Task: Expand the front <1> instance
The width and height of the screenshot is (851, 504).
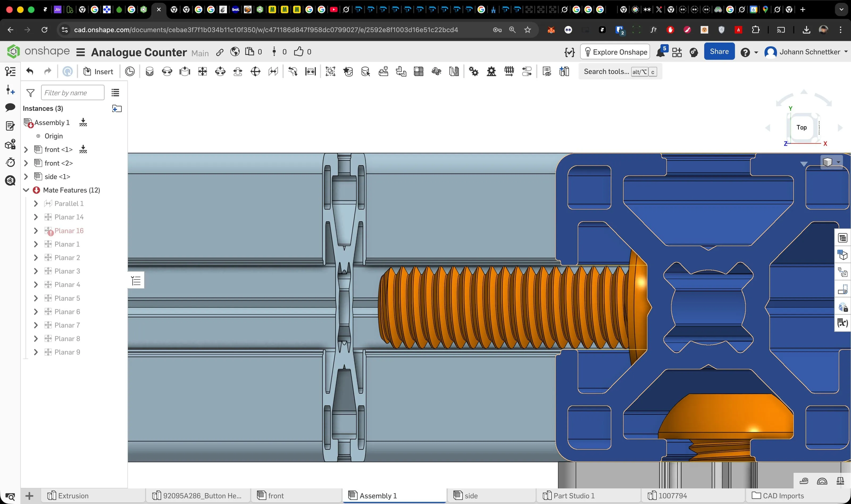Action: tap(26, 149)
